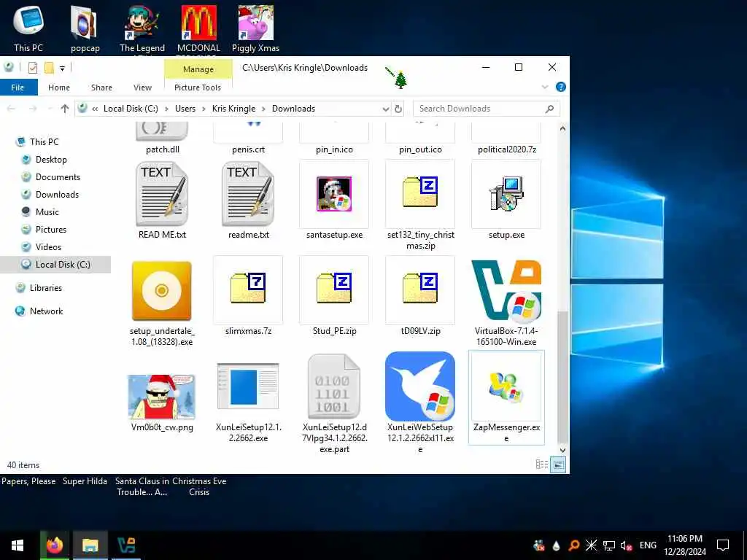Click Kris Kringle breadcrumb

coord(234,109)
